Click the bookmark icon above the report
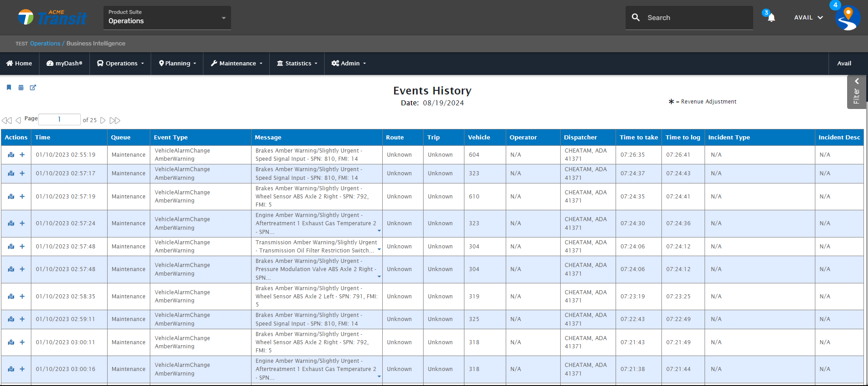868x386 pixels. pos(9,87)
